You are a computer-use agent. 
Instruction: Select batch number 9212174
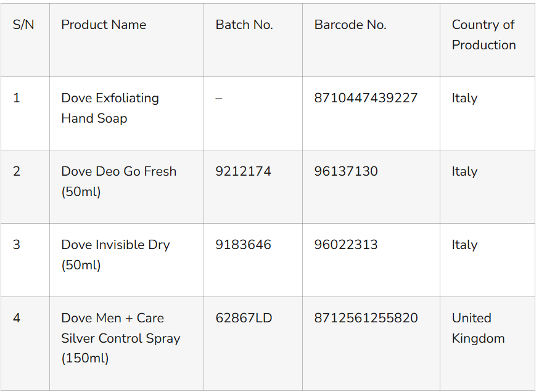click(x=243, y=171)
